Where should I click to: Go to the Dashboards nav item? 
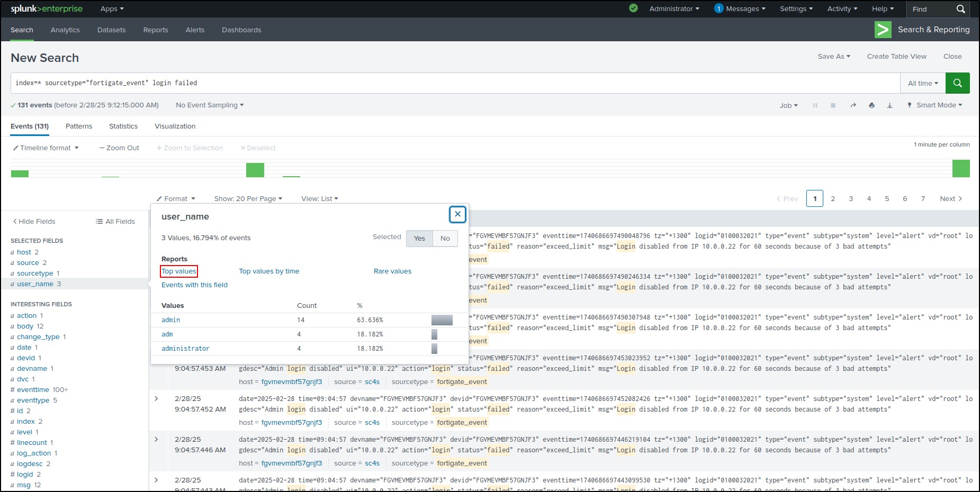241,30
